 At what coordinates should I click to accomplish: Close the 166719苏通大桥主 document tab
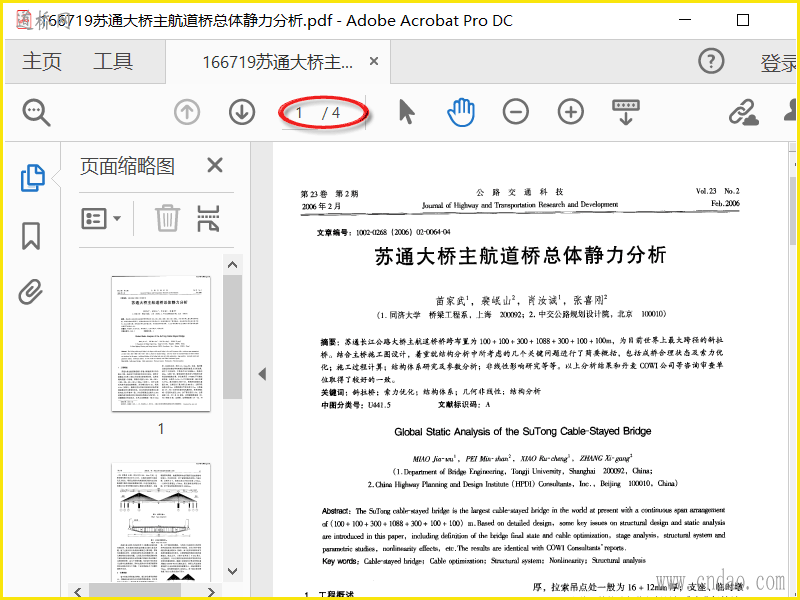click(374, 61)
